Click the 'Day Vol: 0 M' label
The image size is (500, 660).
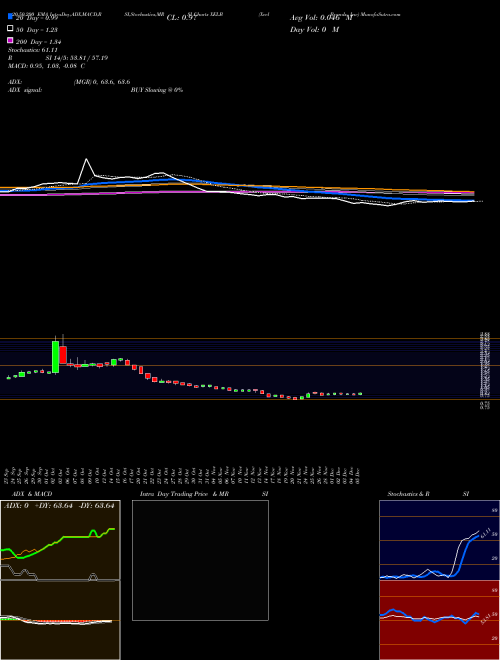pyautogui.click(x=314, y=30)
